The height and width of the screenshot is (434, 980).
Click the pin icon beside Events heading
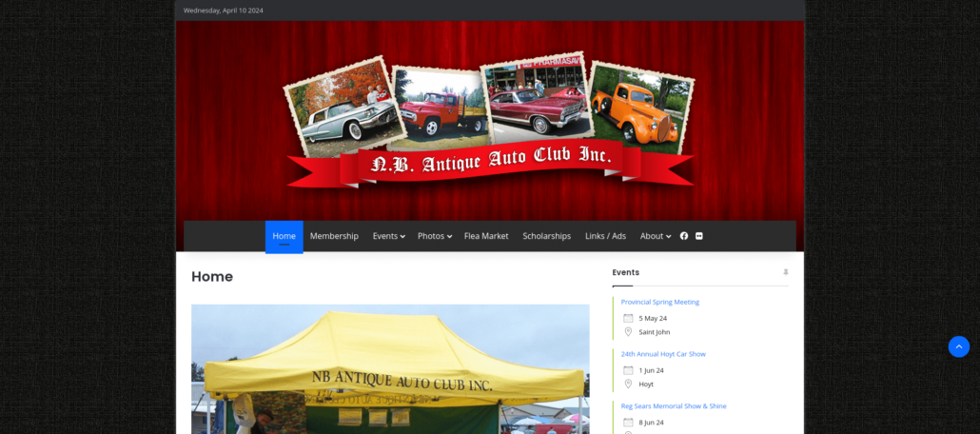785,272
